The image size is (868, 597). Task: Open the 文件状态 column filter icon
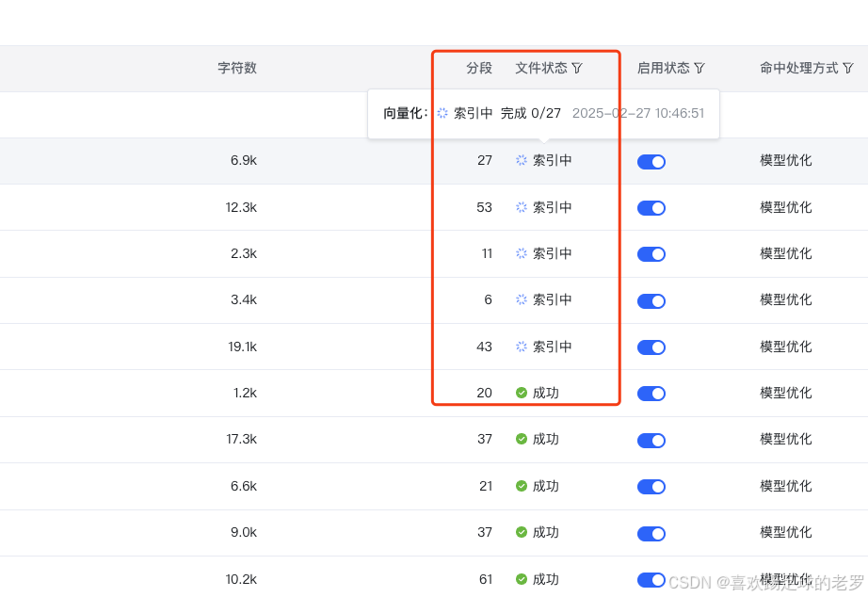(577, 68)
